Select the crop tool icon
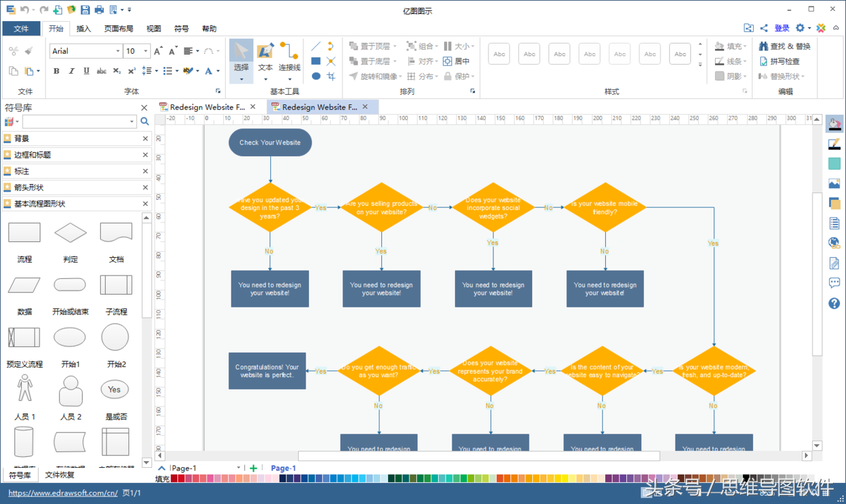The width and height of the screenshot is (846, 504). pyautogui.click(x=331, y=76)
